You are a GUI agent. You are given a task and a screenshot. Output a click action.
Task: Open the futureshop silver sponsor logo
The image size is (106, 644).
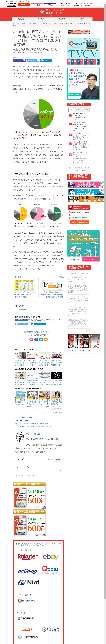point(27,600)
